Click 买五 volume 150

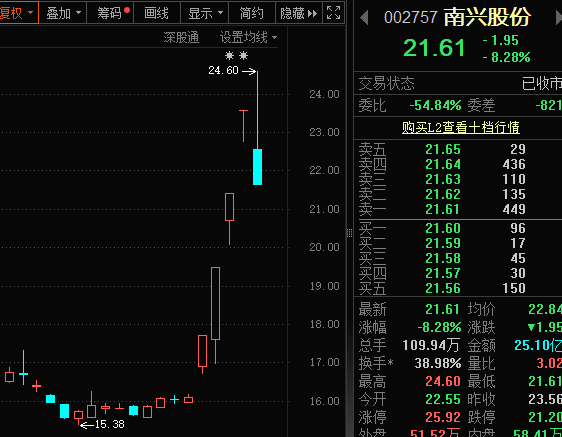pos(514,288)
